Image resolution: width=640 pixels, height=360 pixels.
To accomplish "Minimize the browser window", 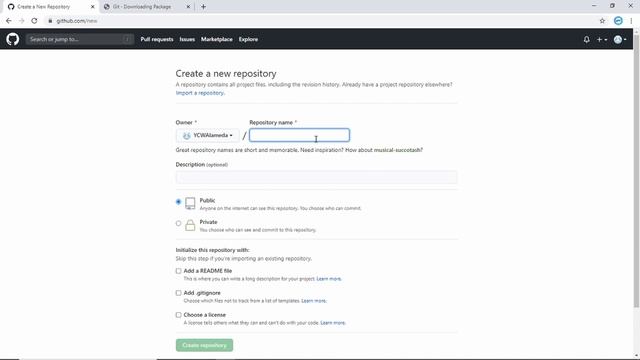I will [594, 6].
